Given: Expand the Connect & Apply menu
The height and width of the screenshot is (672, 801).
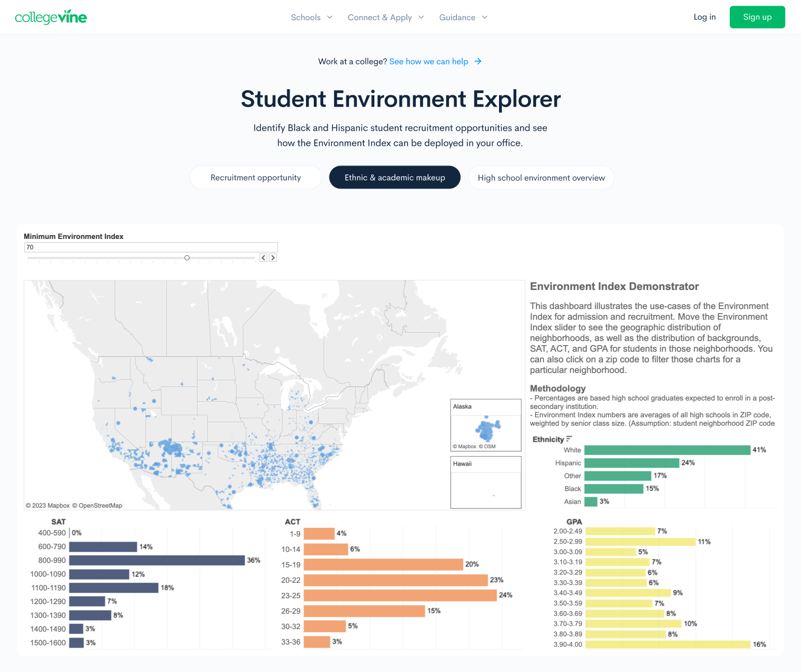Looking at the screenshot, I should (386, 17).
